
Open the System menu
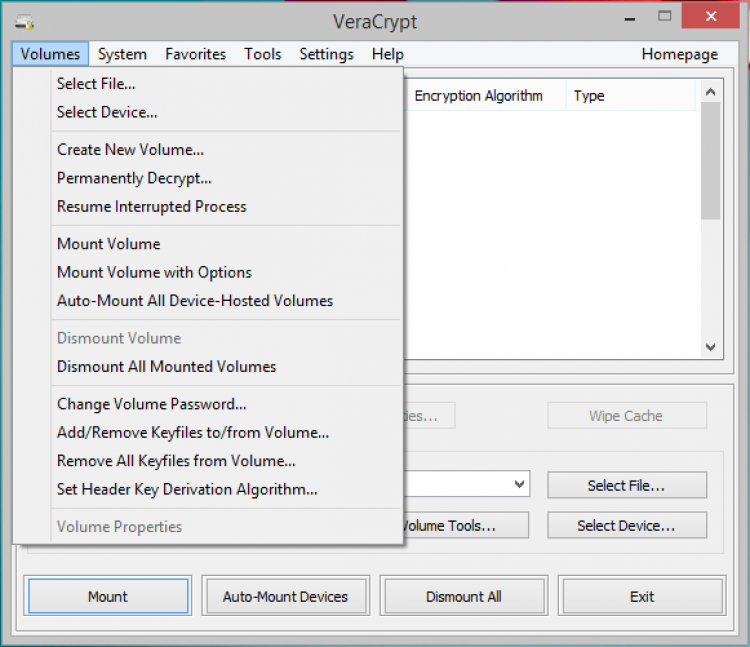click(x=123, y=54)
